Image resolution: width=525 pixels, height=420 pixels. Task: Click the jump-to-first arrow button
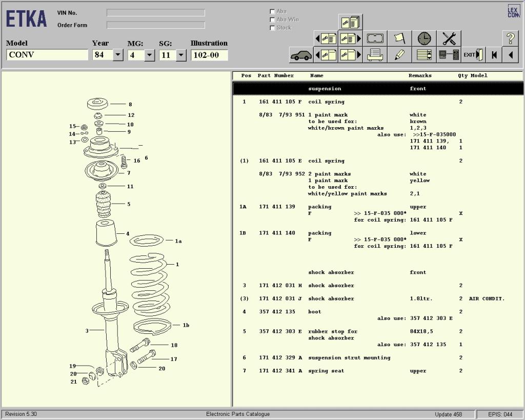[x=494, y=55]
